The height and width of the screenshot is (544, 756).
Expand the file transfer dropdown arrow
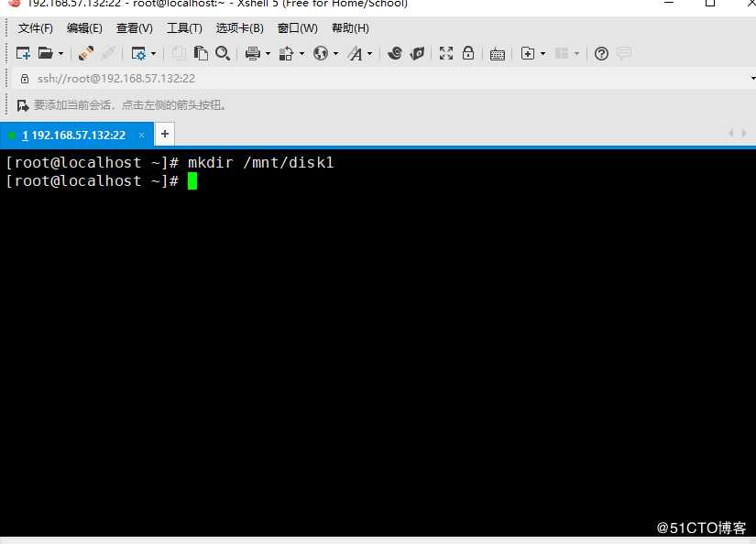[302, 53]
